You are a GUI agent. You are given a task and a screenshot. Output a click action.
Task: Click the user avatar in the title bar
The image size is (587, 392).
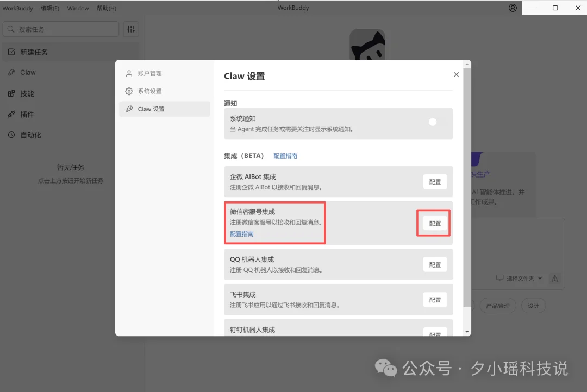[x=512, y=8]
